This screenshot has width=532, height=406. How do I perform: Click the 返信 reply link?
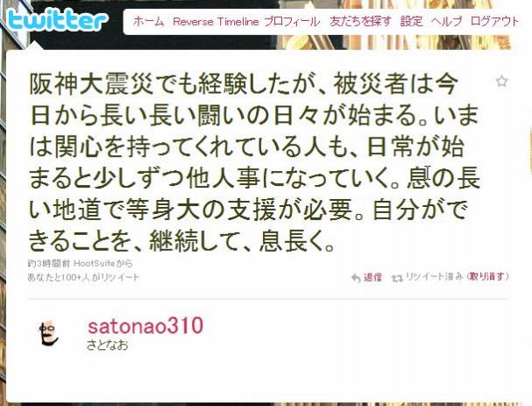click(x=372, y=277)
